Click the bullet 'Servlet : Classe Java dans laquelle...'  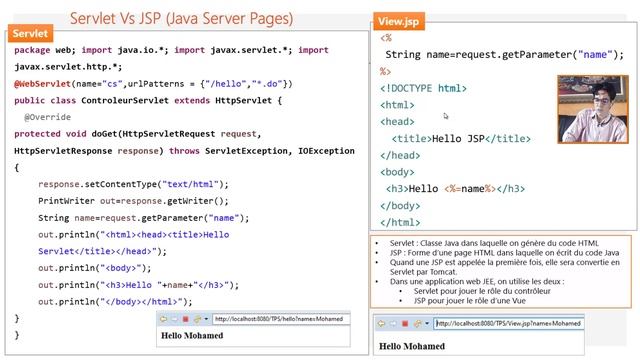coord(494,243)
